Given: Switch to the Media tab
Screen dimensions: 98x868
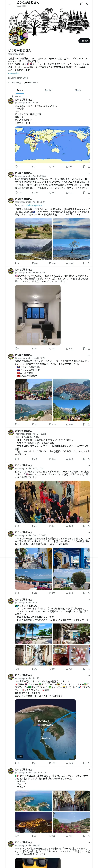Looking at the screenshot, I should point(78,90).
